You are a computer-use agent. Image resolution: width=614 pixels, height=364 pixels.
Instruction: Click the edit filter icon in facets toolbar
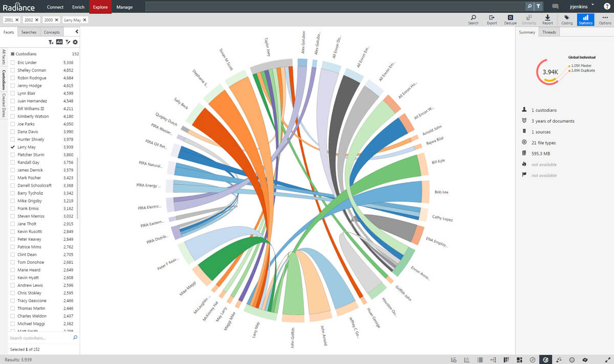68,42
